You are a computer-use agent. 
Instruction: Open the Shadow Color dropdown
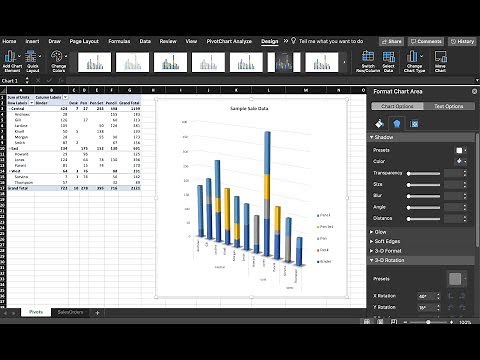[x=461, y=161]
